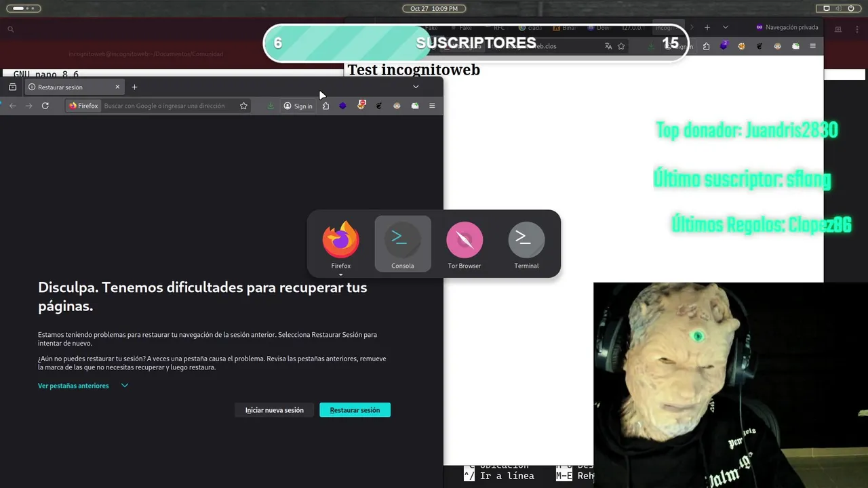Open Downloads panel in front Firefox toolbar

[271, 106]
